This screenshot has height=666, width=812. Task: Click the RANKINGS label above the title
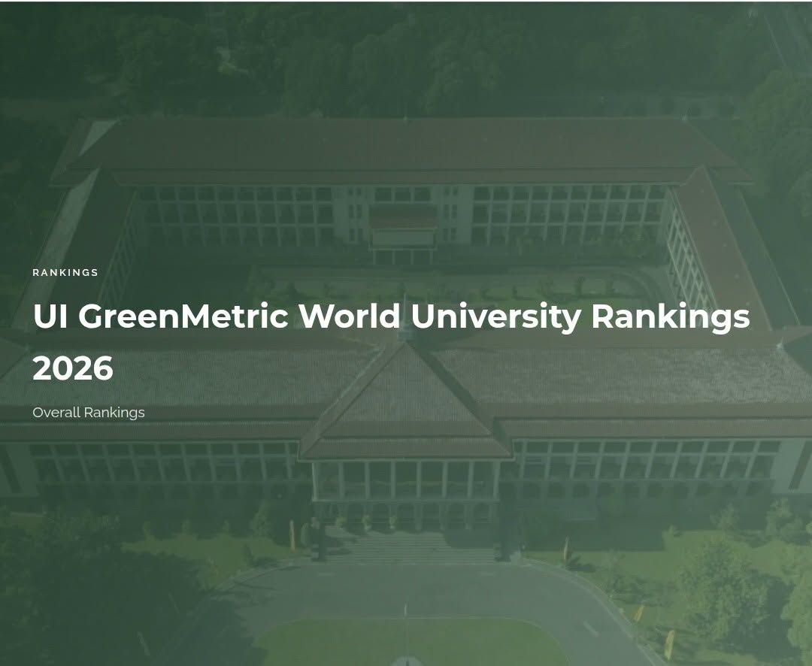(x=65, y=272)
